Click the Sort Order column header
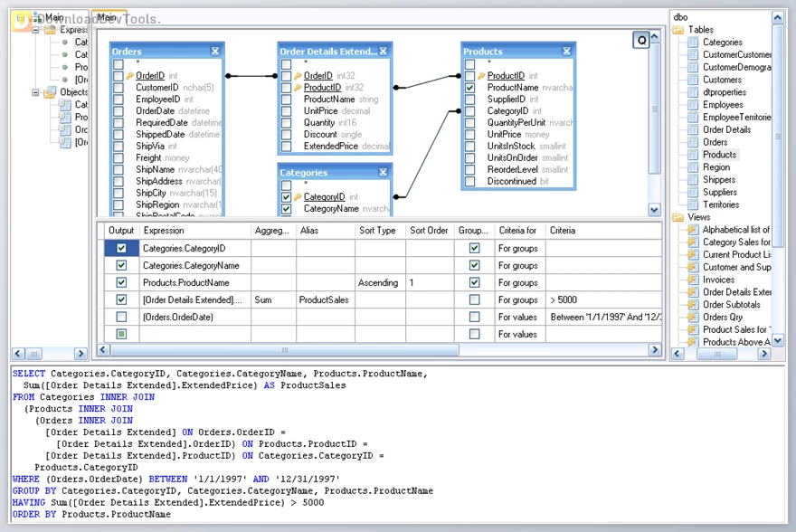 coord(430,231)
